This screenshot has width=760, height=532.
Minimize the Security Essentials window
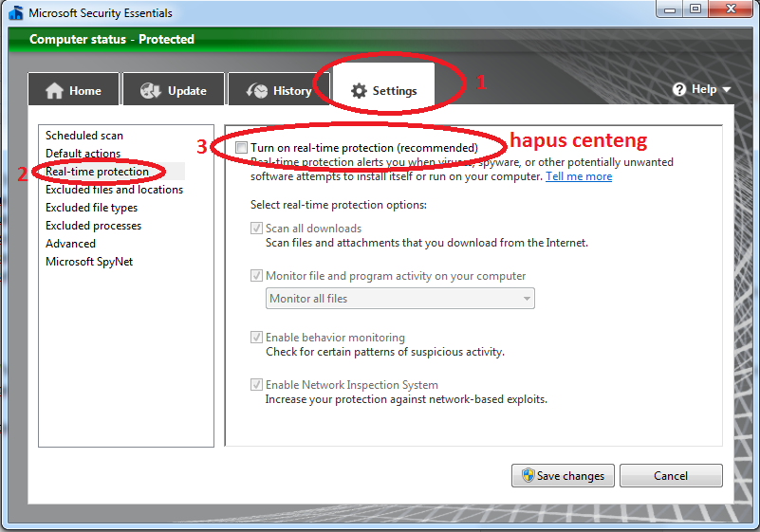(x=669, y=9)
